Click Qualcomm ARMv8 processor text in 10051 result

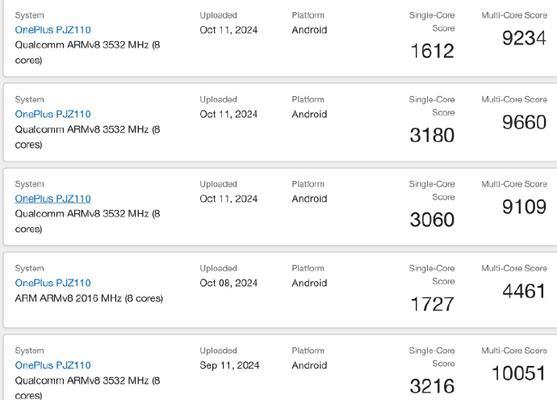87,388
